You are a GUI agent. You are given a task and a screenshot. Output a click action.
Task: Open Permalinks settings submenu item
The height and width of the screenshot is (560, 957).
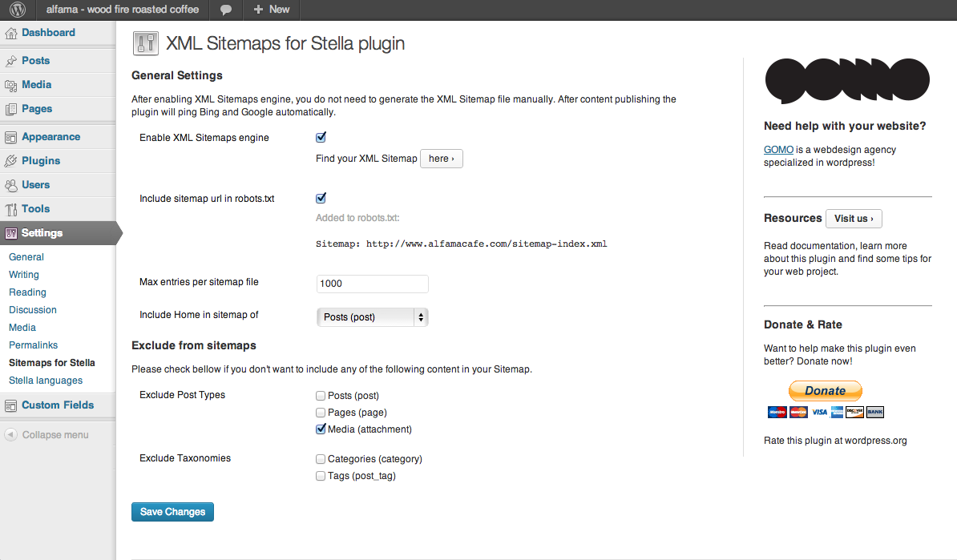[x=34, y=345]
